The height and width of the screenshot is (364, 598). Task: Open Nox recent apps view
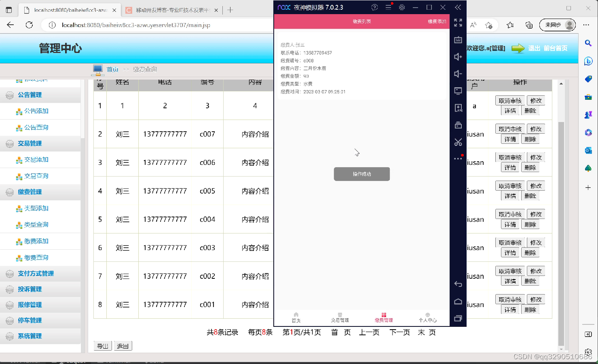coord(458,318)
